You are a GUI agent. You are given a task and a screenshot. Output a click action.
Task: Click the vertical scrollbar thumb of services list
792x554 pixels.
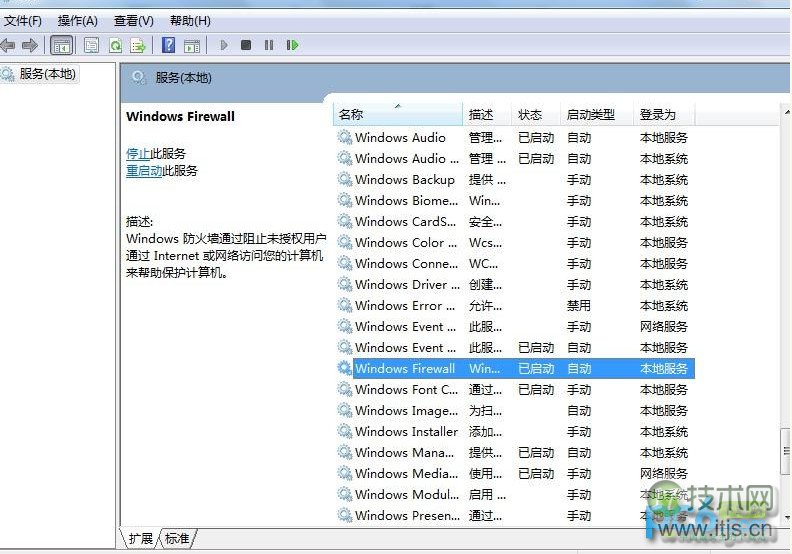(786, 451)
